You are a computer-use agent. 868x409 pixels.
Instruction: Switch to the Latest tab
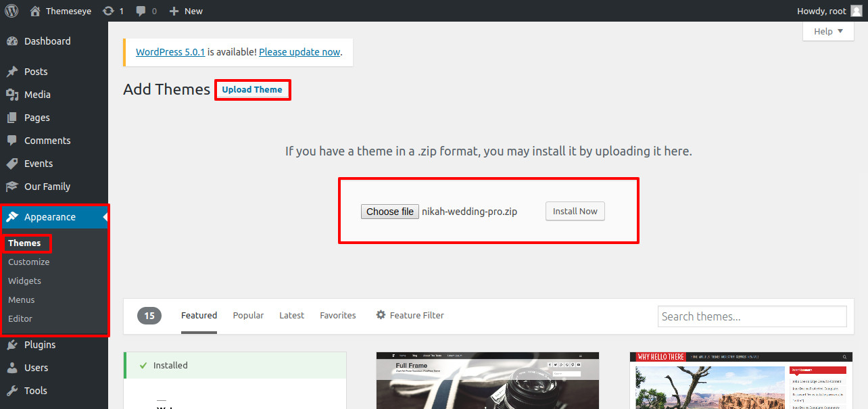291,315
